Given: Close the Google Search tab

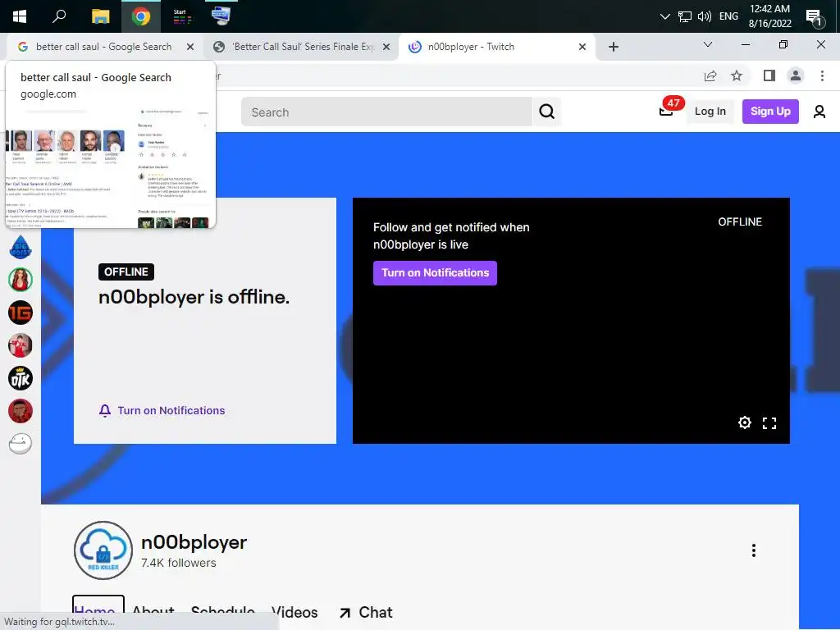Looking at the screenshot, I should pos(190,47).
